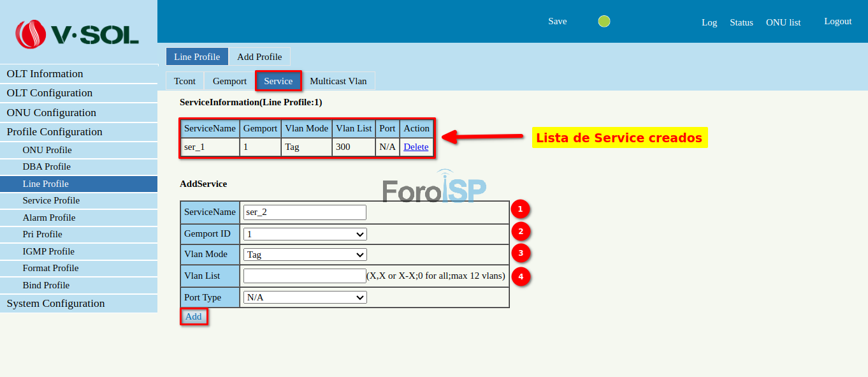The image size is (868, 377).
Task: Switch to the Multicast Vlan tab
Action: [338, 81]
